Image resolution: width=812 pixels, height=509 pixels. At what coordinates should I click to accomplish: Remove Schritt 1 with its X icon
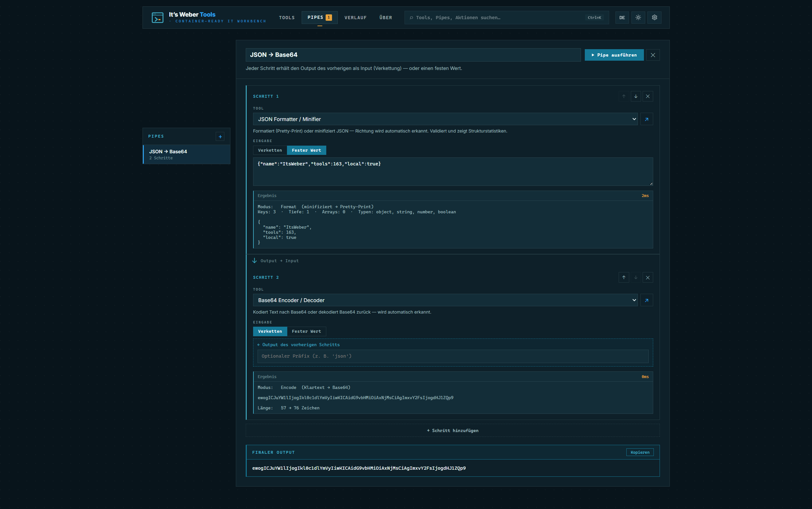[648, 96]
